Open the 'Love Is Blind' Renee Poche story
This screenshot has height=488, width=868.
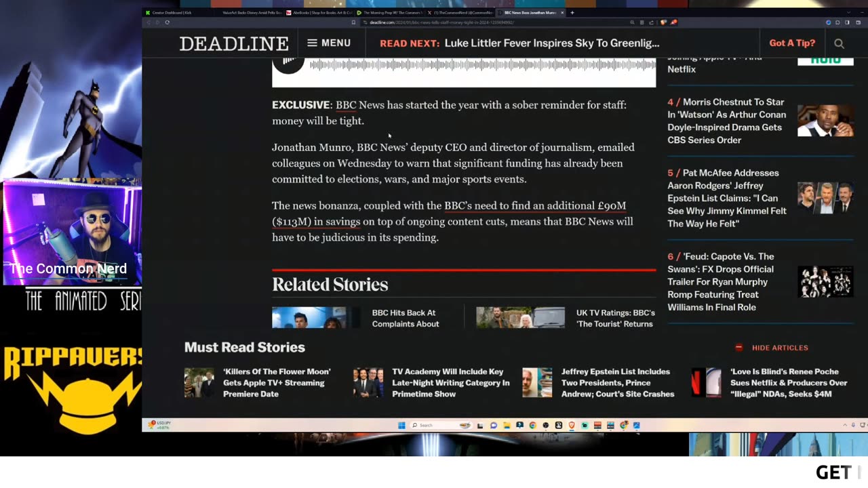tap(789, 382)
